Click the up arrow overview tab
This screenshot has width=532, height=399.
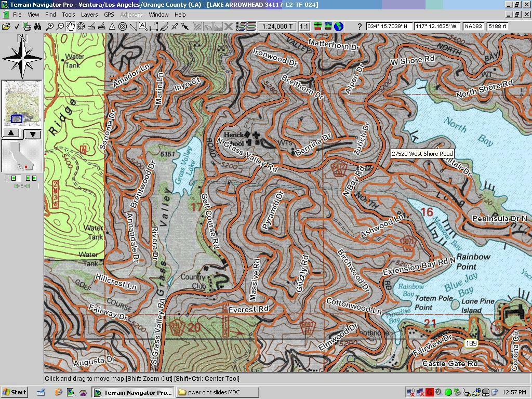pyautogui.click(x=11, y=134)
